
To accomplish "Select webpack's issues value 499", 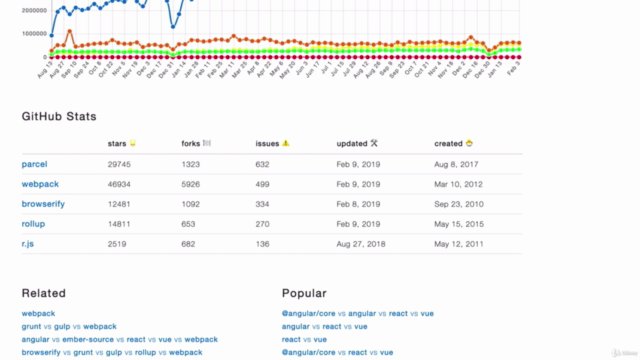I will click(262, 184).
